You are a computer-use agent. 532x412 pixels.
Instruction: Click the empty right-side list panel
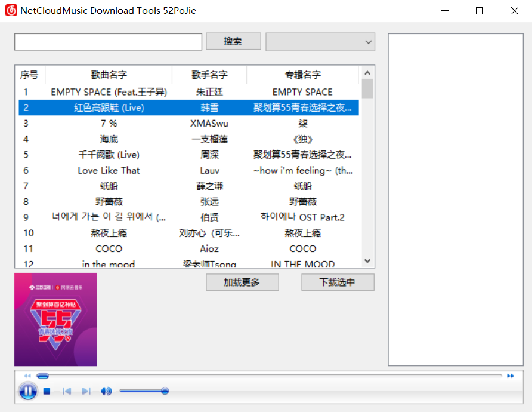point(456,199)
